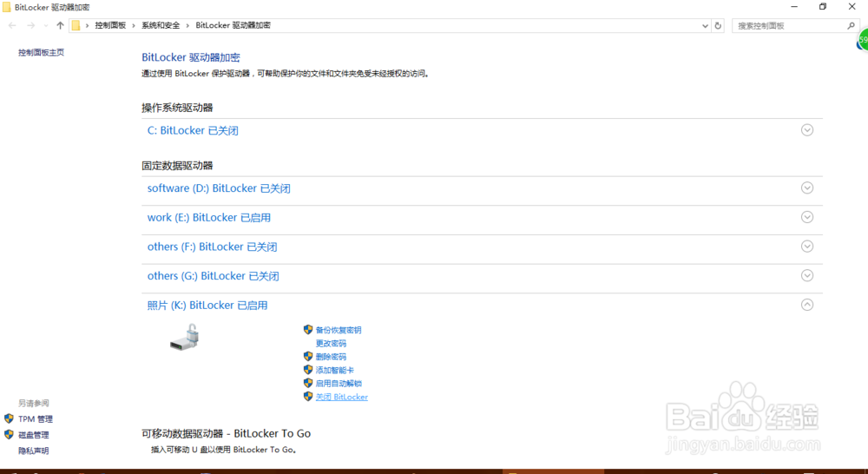868x474 pixels.
Task: Click the search magnifier icon
Action: click(851, 25)
